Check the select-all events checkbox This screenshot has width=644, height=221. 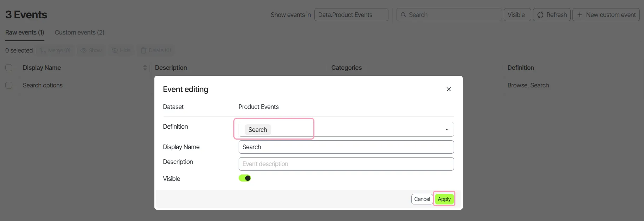pyautogui.click(x=9, y=68)
